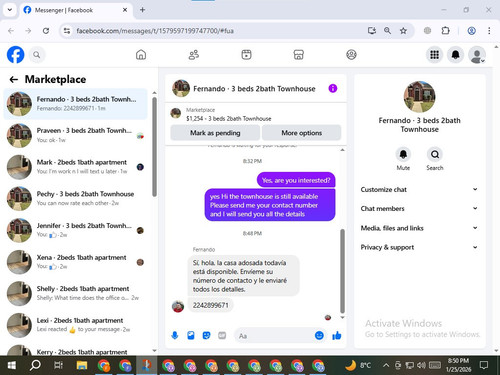The width and height of the screenshot is (500, 375).
Task: Open Chrome extensions puzzle icon
Action: click(x=446, y=31)
